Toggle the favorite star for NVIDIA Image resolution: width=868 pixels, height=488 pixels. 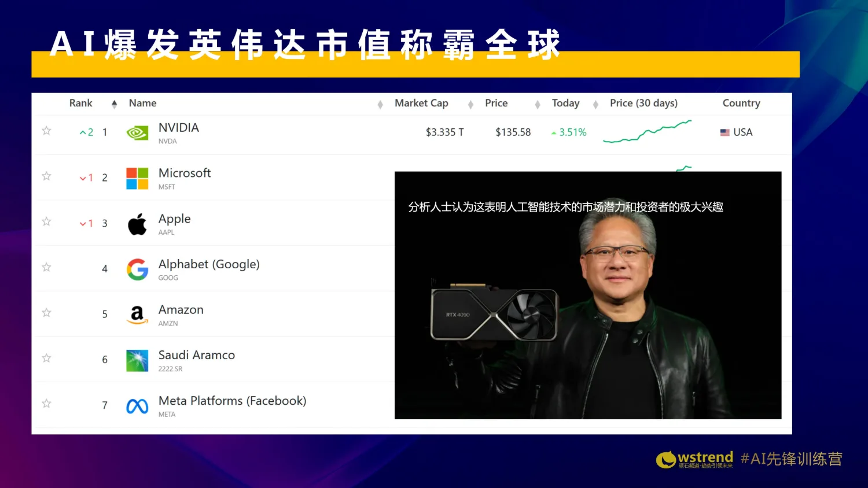(47, 131)
